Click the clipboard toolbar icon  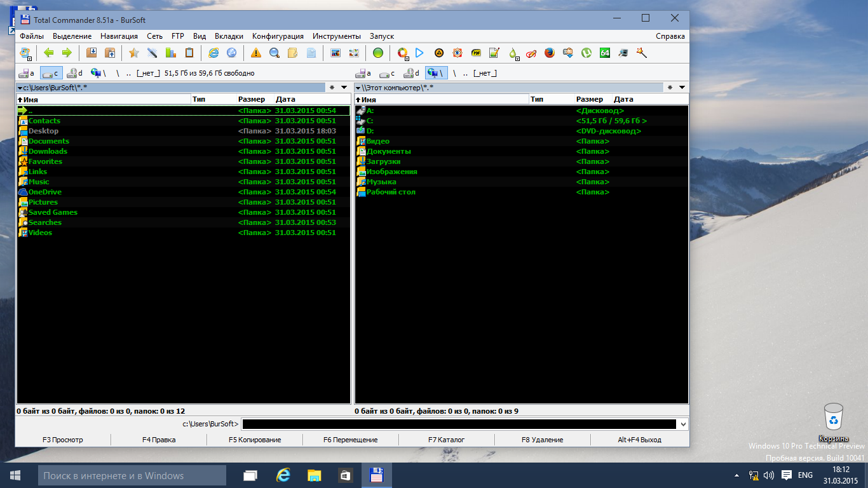[189, 53]
